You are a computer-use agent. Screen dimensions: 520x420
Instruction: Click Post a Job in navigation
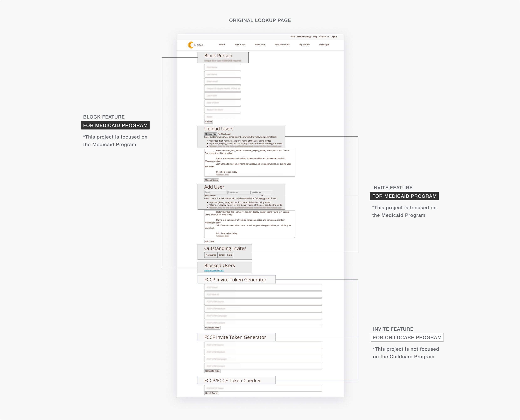point(240,44)
